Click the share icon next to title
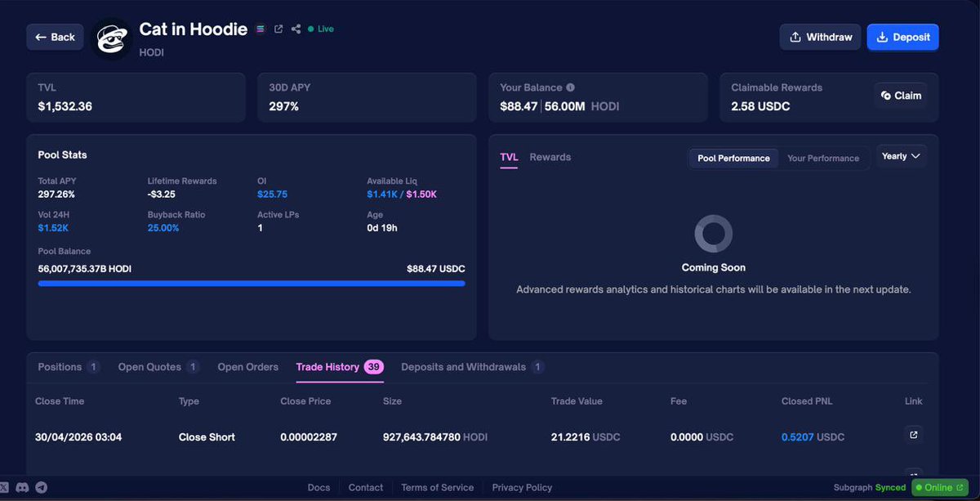 click(296, 29)
